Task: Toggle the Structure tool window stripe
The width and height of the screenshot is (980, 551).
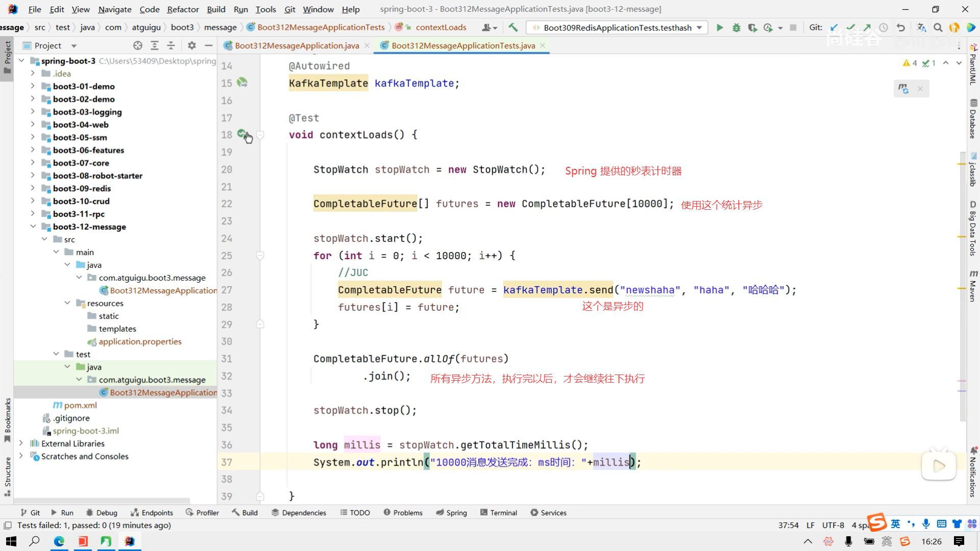Action: point(7,475)
